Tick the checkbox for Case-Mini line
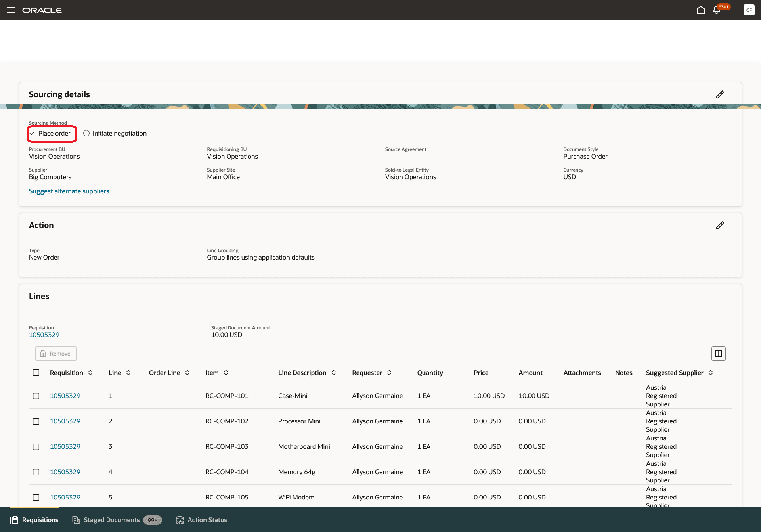The width and height of the screenshot is (761, 532). (x=36, y=396)
